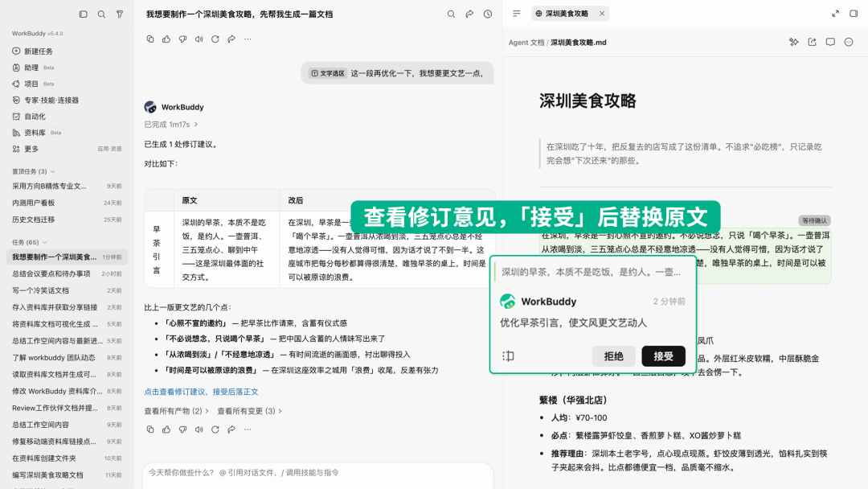
Task: Expand the document panel to fullscreen
Action: pos(835,14)
